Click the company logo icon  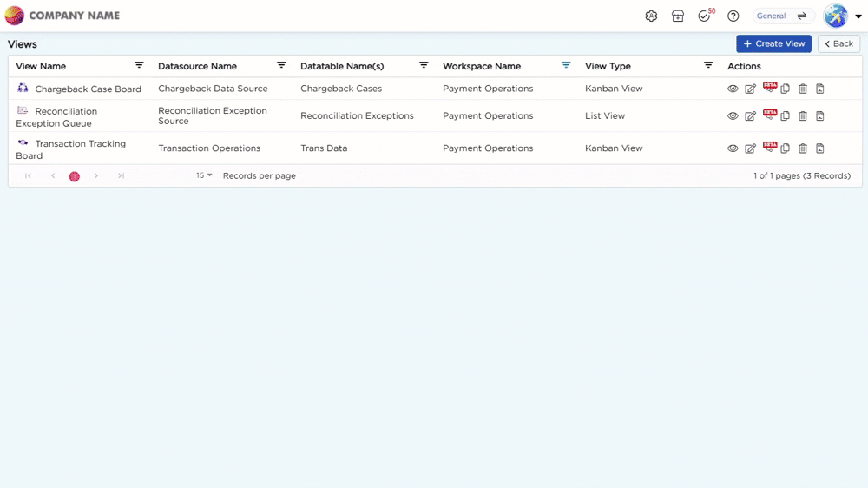[x=15, y=16]
